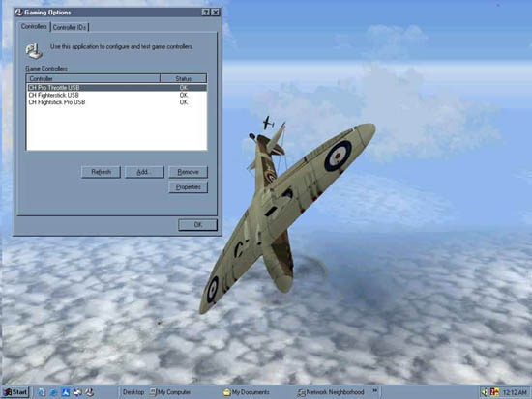Click the fourth quick launch icon

tap(77, 392)
